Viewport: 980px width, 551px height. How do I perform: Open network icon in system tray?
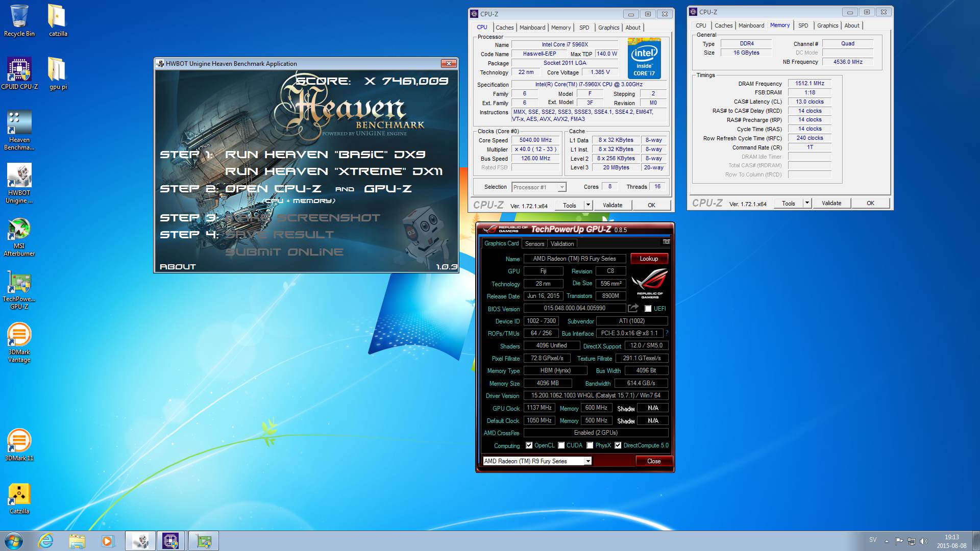pyautogui.click(x=911, y=541)
